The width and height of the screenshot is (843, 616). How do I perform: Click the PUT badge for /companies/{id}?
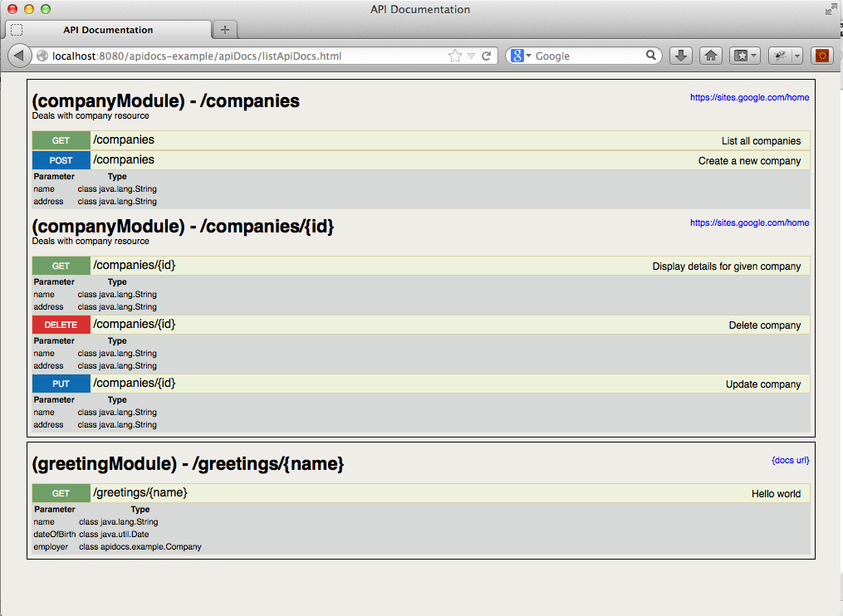click(61, 384)
